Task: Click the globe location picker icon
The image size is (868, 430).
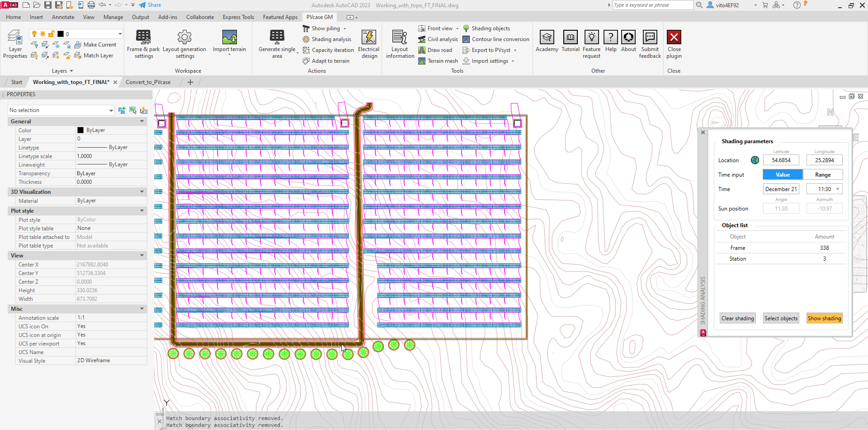Action: 755,160
